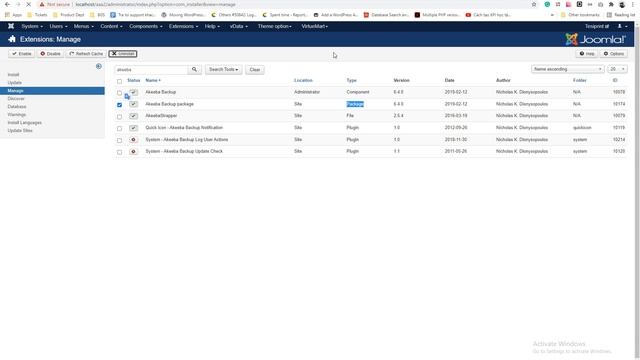Click the green circular extension icon in browser toolbar
This screenshot has width=640, height=360.
point(547,4)
